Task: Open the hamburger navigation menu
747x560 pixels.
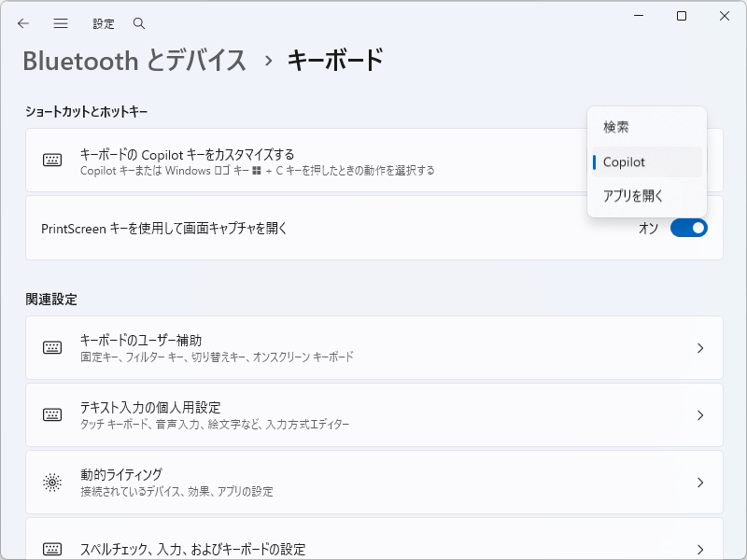Action: 61,23
